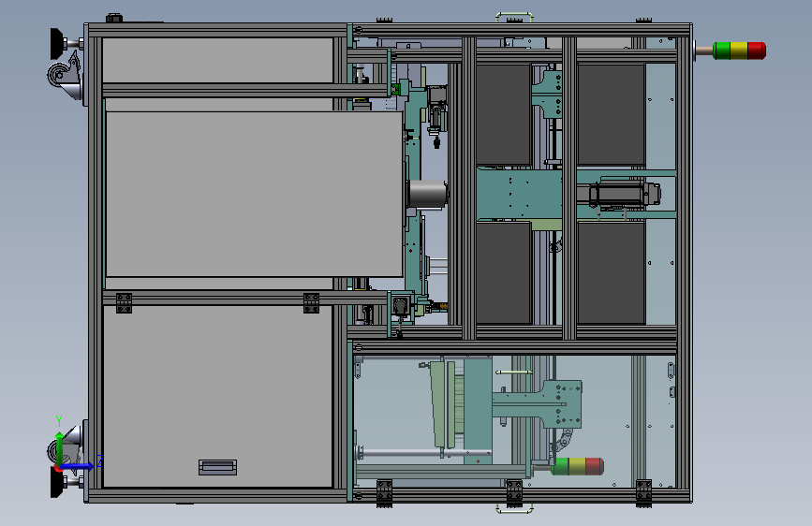Click the blue Z axis arrow of triad
812x526 pixels.
tap(78, 466)
